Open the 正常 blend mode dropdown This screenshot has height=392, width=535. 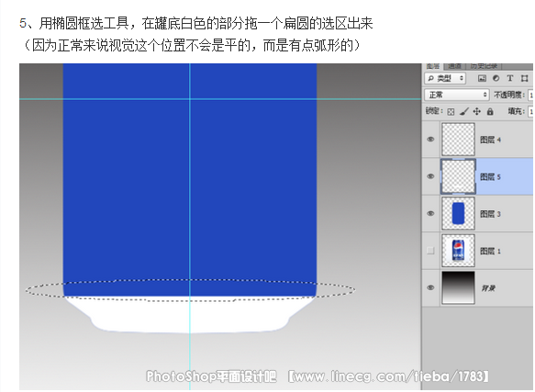click(x=457, y=95)
